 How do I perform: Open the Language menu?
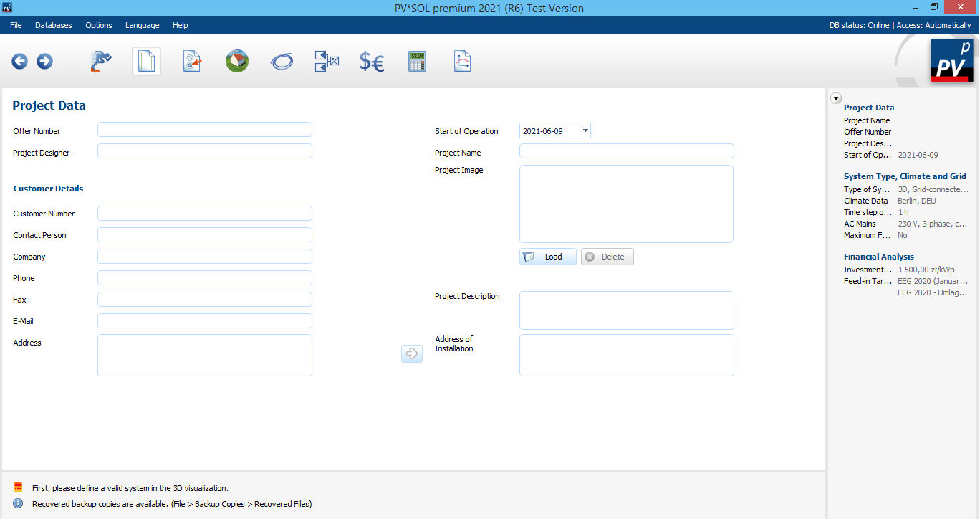coord(142,25)
